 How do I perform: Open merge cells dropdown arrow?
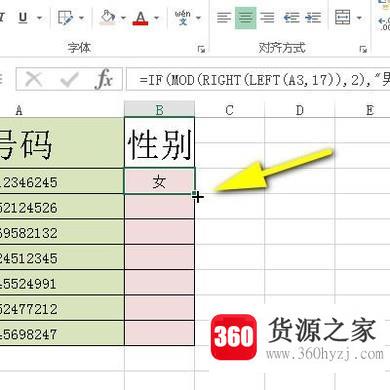coord(359,18)
